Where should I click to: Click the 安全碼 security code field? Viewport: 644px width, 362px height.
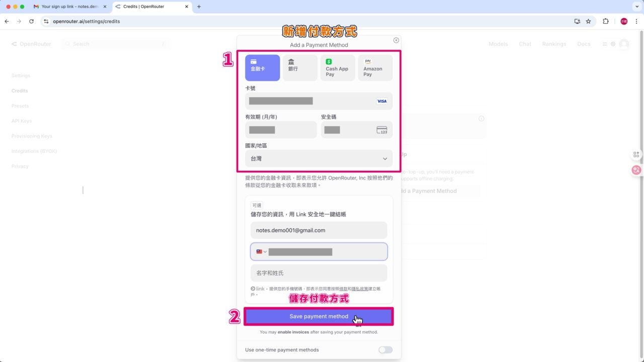coord(357,130)
